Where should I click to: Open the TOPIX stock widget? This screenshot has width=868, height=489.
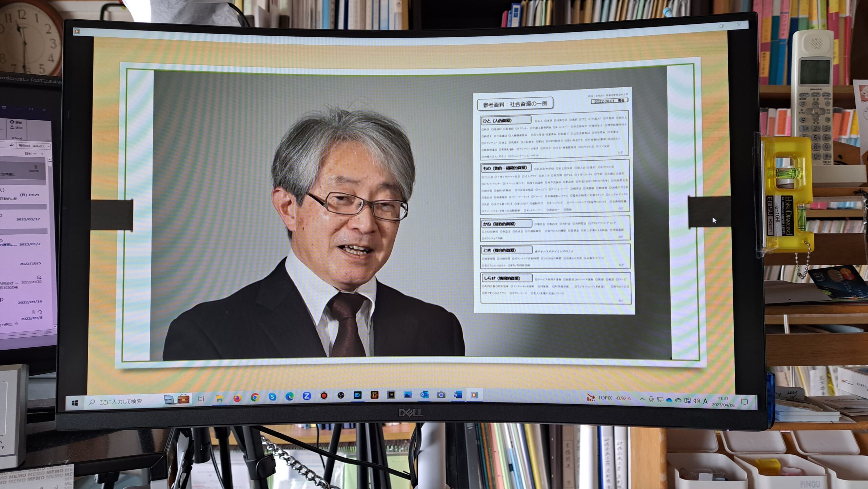[609, 398]
